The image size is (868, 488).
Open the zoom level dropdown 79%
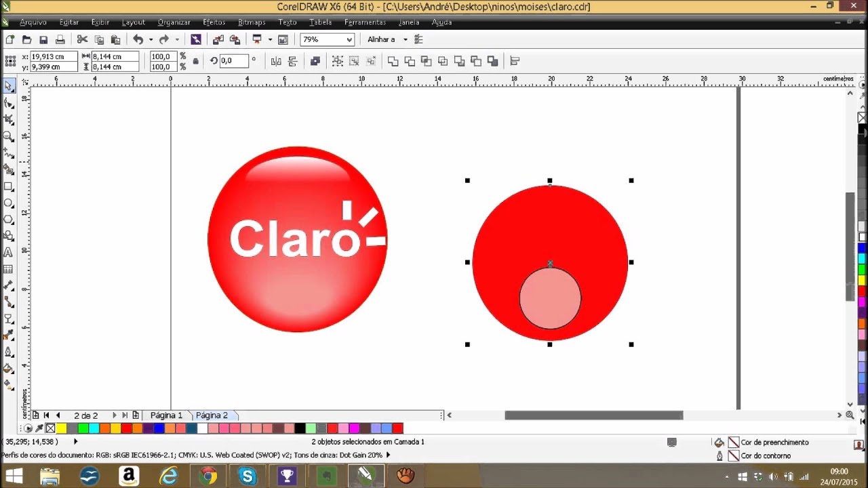[x=349, y=40]
